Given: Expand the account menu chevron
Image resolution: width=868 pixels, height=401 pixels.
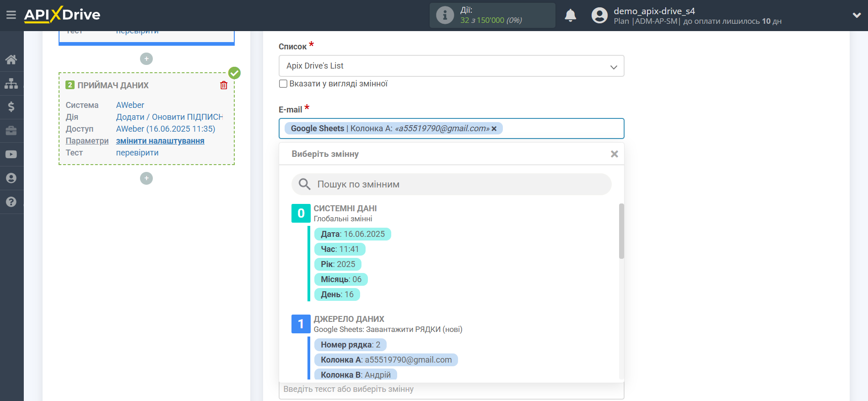Looking at the screenshot, I should pos(857,15).
